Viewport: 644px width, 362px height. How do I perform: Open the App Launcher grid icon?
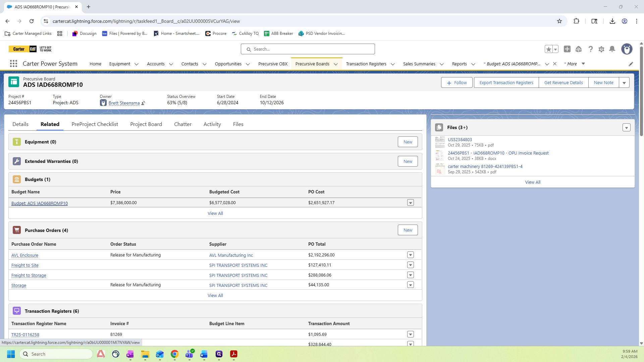tap(13, 64)
